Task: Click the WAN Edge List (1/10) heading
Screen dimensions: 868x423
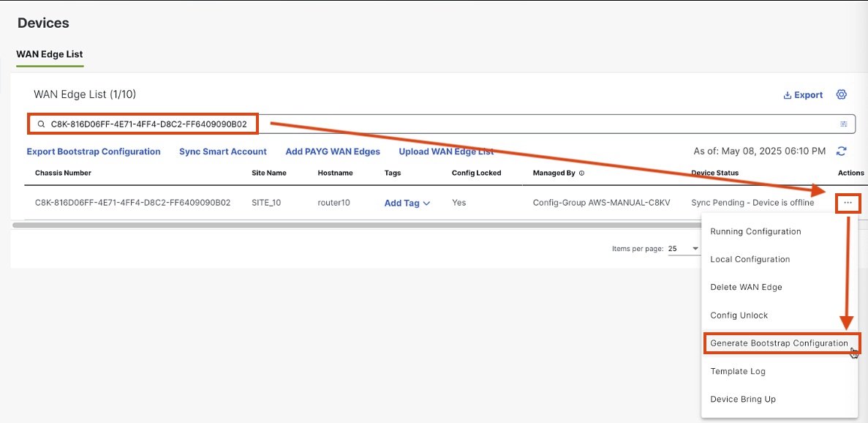Action: [x=85, y=94]
